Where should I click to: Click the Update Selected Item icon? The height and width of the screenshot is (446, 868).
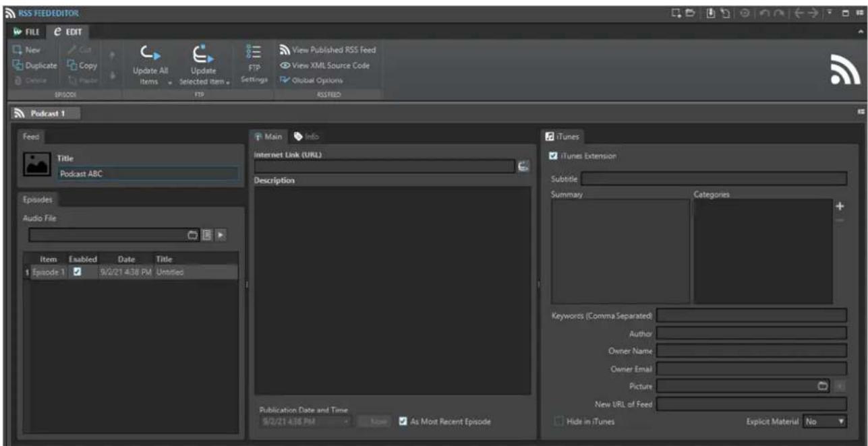pos(203,53)
